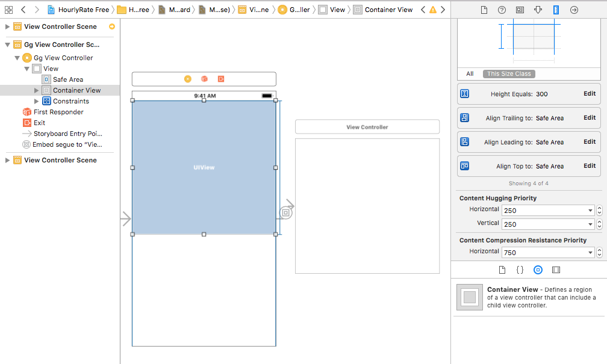607x364 pixels.
Task: Click the First Responder cube dock icon
Action: (x=204, y=79)
